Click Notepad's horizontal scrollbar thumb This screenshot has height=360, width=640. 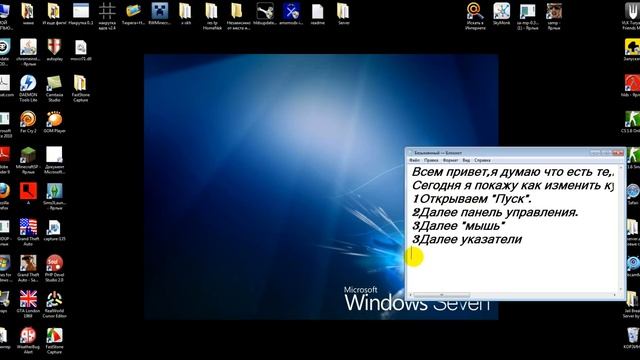[441, 295]
